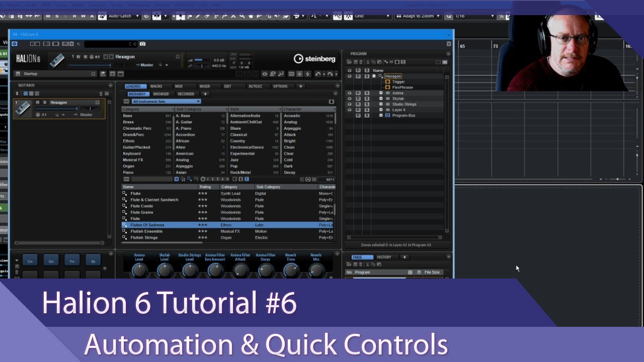Click the keyboard editor icon in HALion toolbar
This screenshot has height=362, width=644.
pos(291,74)
